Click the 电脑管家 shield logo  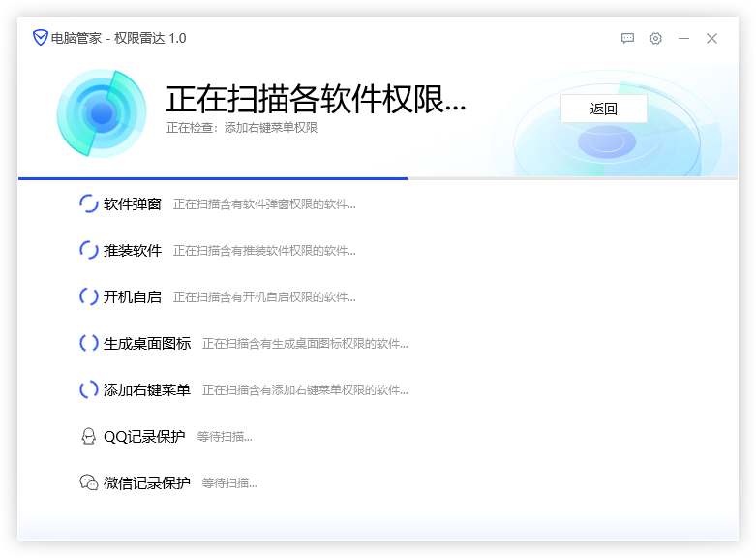tap(40, 38)
